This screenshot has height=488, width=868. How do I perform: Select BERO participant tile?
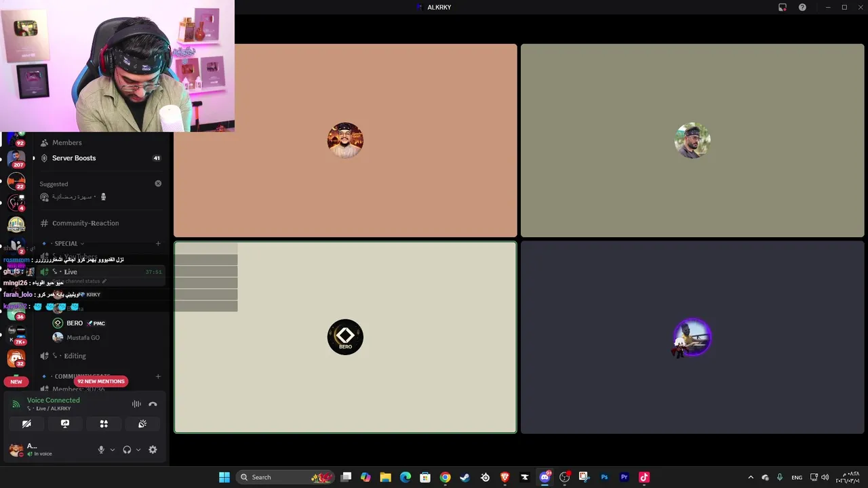tap(345, 337)
